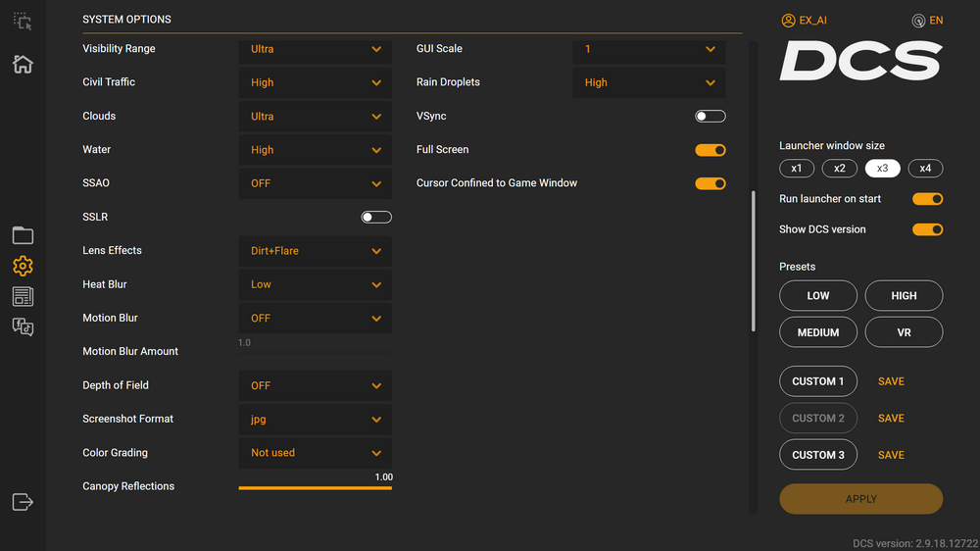Click the settings gear sidebar icon

(x=23, y=266)
